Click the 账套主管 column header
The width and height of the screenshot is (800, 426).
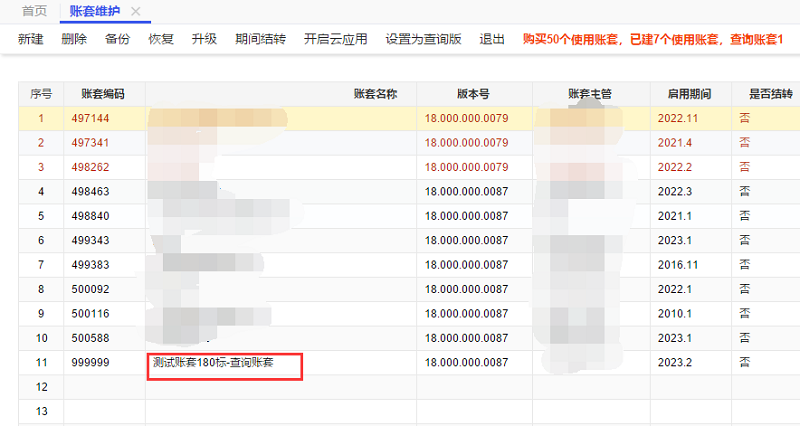pyautogui.click(x=590, y=94)
